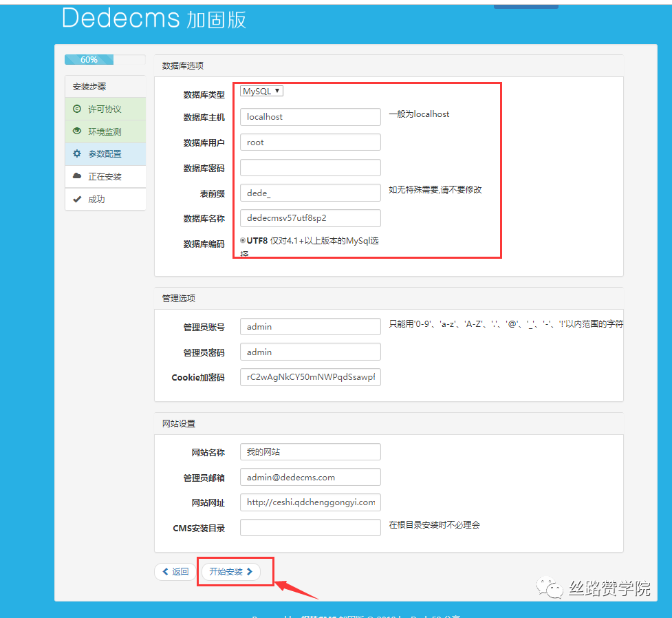
Task: Click the 一般为localhost hint text
Action: click(x=419, y=114)
